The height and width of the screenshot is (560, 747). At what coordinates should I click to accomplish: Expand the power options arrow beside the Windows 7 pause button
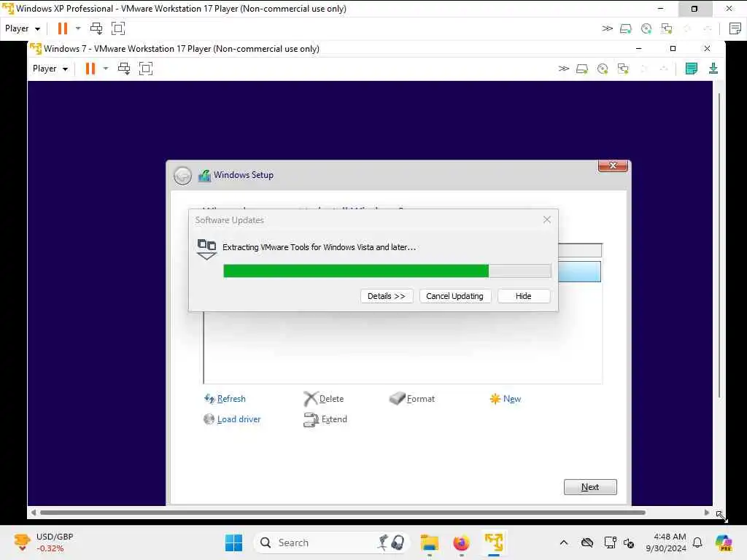click(106, 69)
